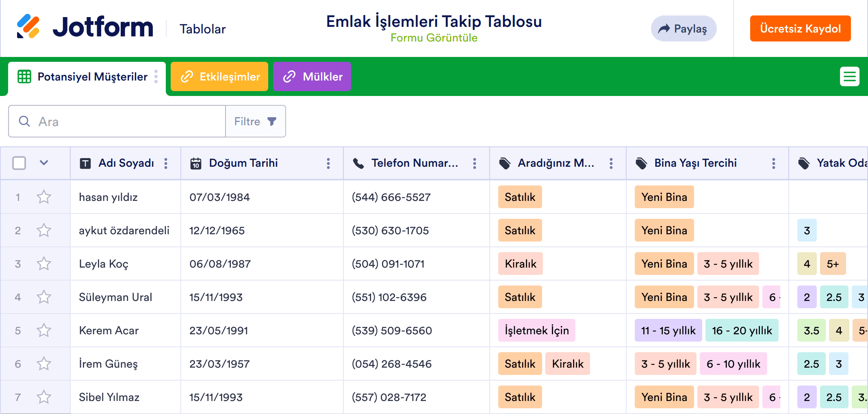868x414 pixels.
Task: Click the Ücretsiz Kaydol button
Action: (x=800, y=28)
